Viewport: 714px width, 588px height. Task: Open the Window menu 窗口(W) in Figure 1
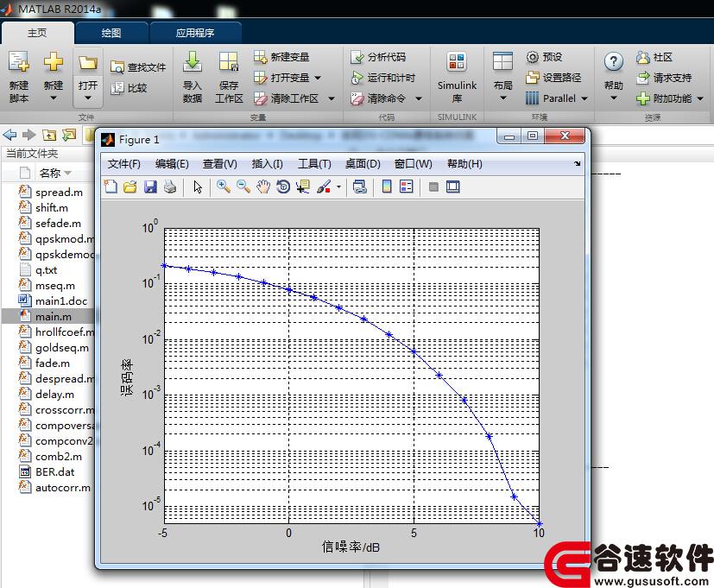(x=413, y=164)
